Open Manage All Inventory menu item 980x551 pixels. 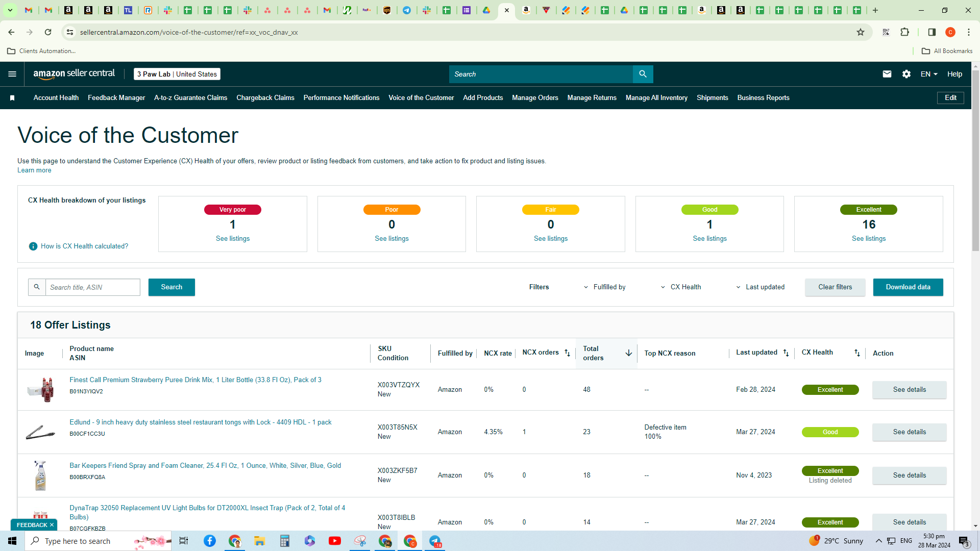656,98
